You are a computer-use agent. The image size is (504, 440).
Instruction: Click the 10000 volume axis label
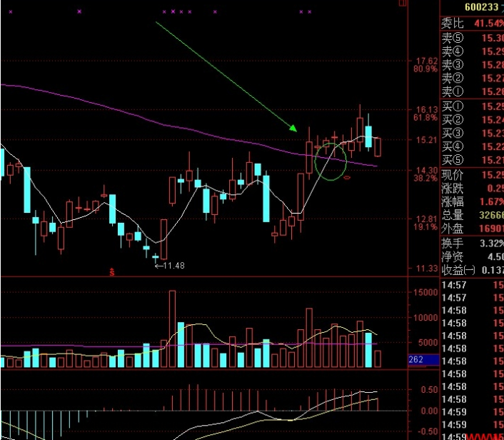425,318
